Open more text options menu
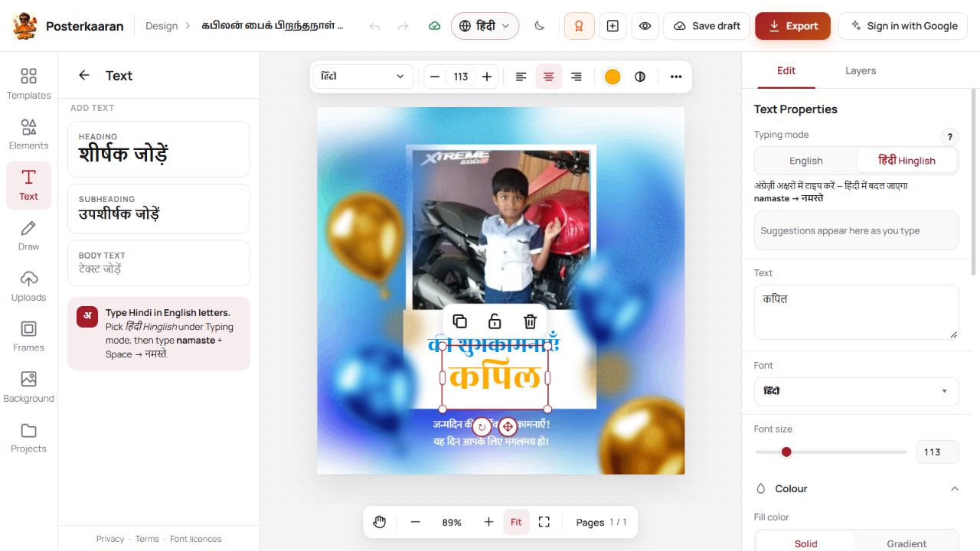Image resolution: width=980 pixels, height=551 pixels. click(x=676, y=77)
